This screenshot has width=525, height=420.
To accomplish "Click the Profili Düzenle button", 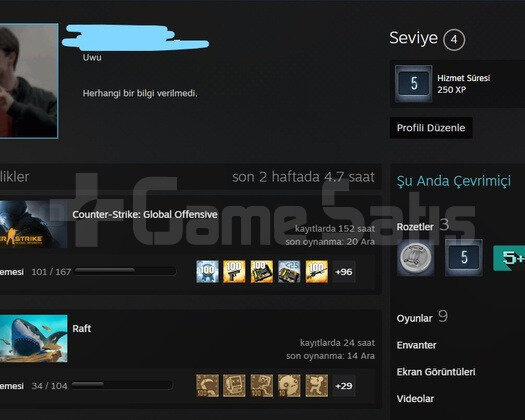I will pos(431,128).
